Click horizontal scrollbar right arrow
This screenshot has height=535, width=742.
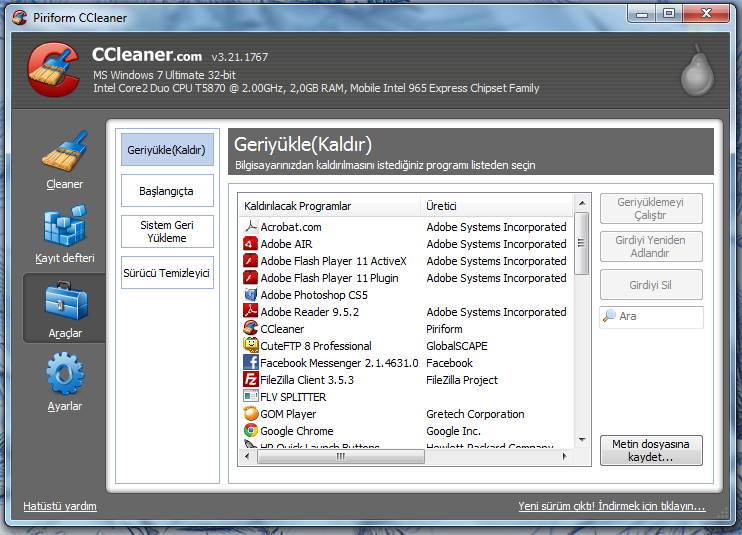(x=565, y=456)
